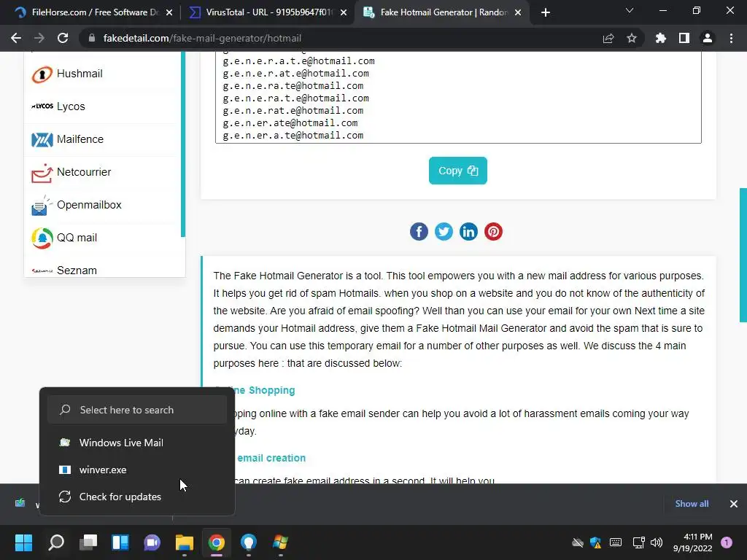This screenshot has width=747, height=560.
Task: Share page on Facebook
Action: tap(419, 232)
